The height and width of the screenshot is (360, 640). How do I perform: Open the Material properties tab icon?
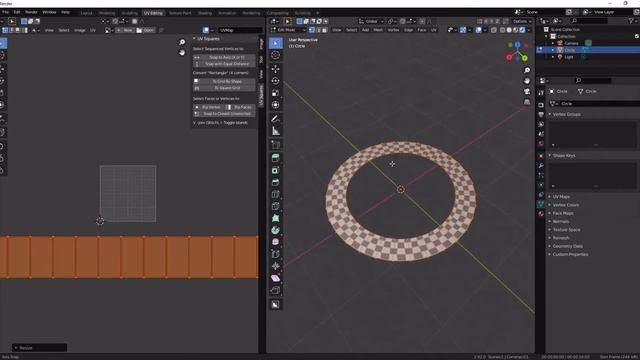click(541, 213)
